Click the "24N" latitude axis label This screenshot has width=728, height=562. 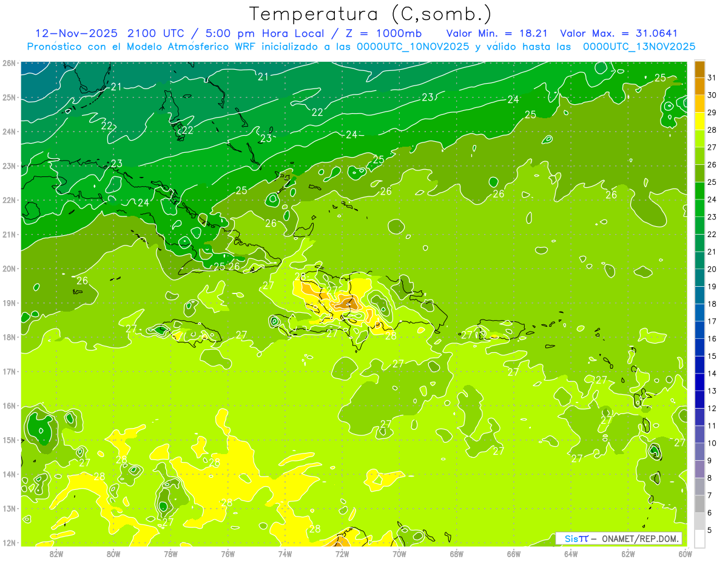9,132
